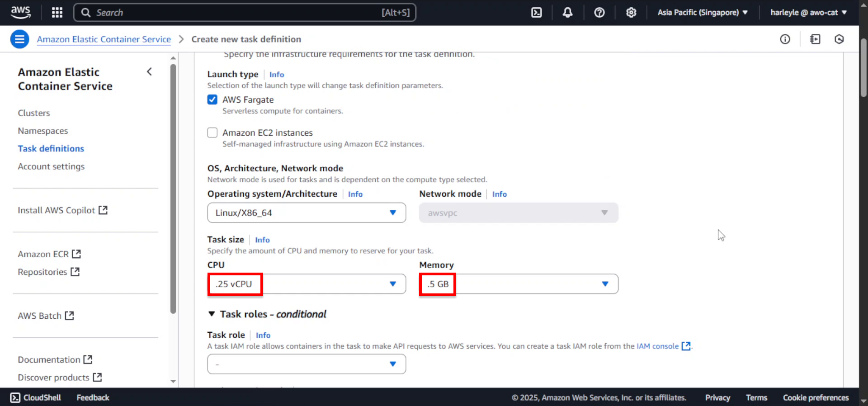868x406 pixels.
Task: Click the main page vertical scrollbar thumb
Action: click(863, 68)
